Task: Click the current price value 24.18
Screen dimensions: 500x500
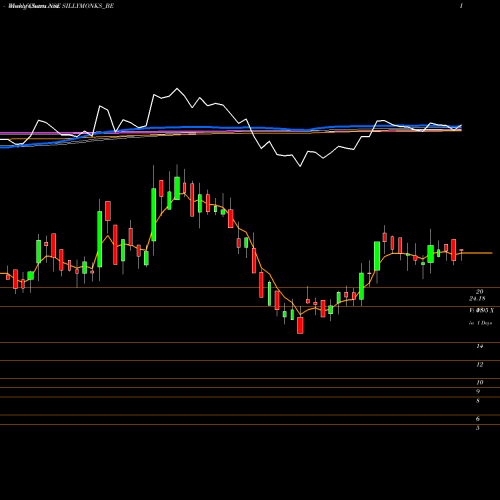Action: [477, 299]
